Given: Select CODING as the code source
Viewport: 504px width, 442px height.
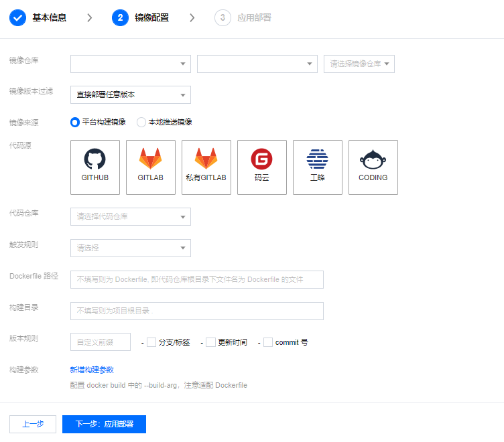Looking at the screenshot, I should click(x=373, y=167).
